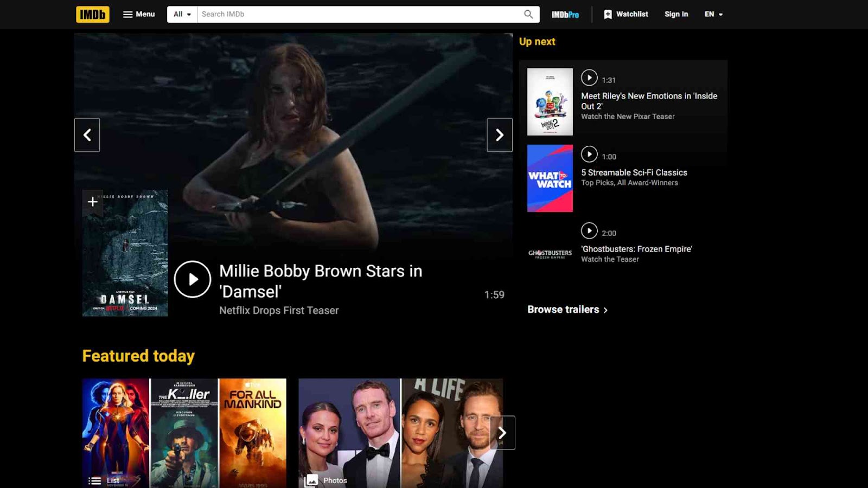Type in the Search IMDb field
The width and height of the screenshot is (868, 488).
[358, 14]
